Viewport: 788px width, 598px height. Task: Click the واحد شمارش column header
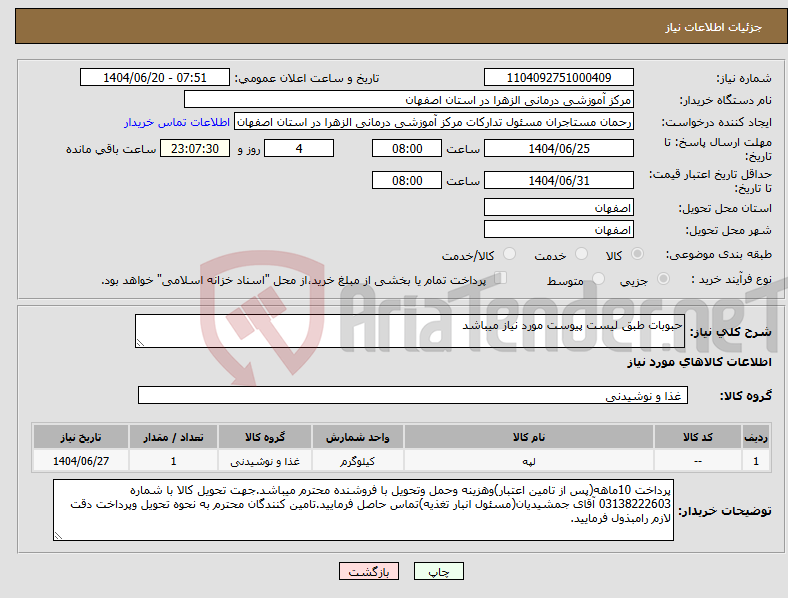pyautogui.click(x=357, y=437)
